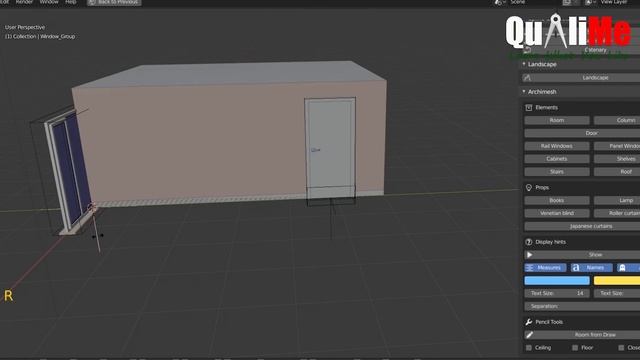Image resolution: width=640 pixels, height=360 pixels.
Task: Toggle the ghost icon display option
Action: [629, 268]
